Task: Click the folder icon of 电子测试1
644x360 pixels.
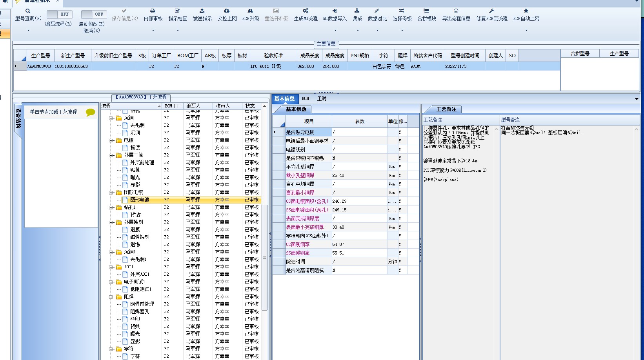Action: click(x=119, y=282)
